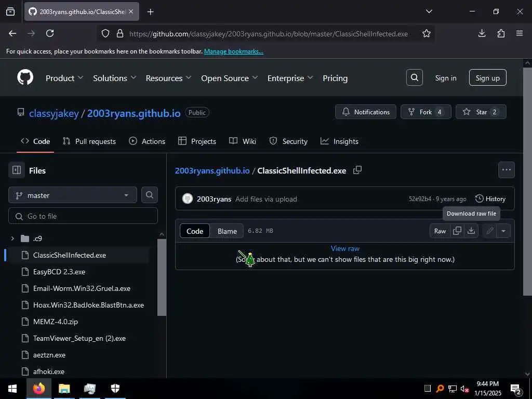Click the muted volume icon in system tray
Image resolution: width=532 pixels, height=399 pixels.
pos(464,389)
